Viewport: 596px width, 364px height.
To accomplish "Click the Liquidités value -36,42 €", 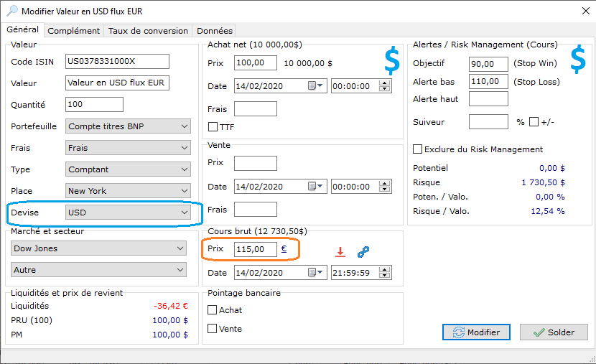I will point(171,306).
